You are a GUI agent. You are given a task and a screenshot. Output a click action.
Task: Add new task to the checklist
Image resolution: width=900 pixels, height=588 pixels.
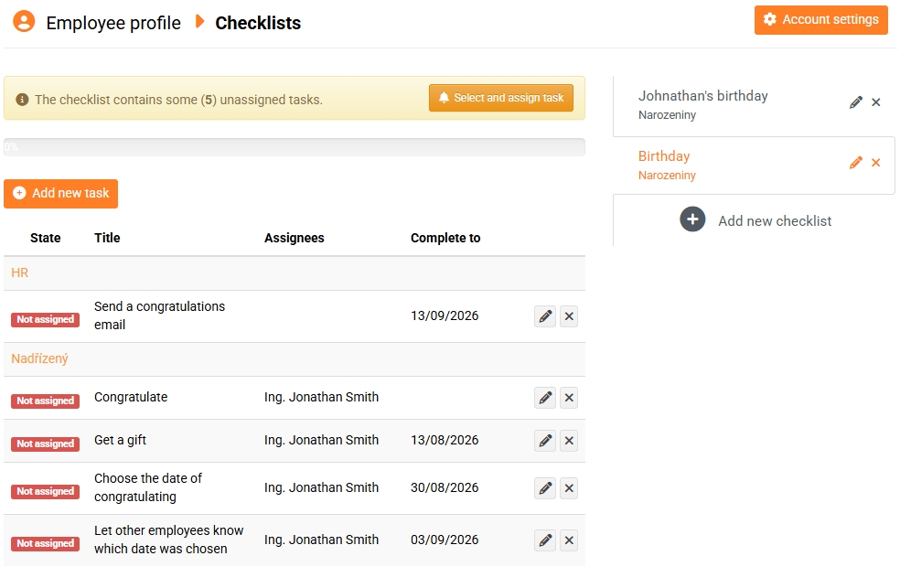(x=61, y=193)
